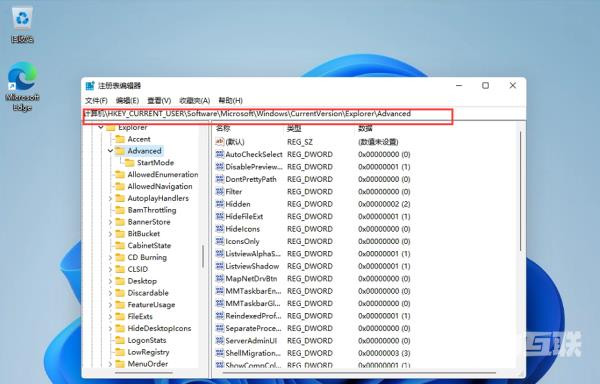The image size is (600, 384).
Task: Click the Filter value's DWORD icon
Action: pos(220,192)
